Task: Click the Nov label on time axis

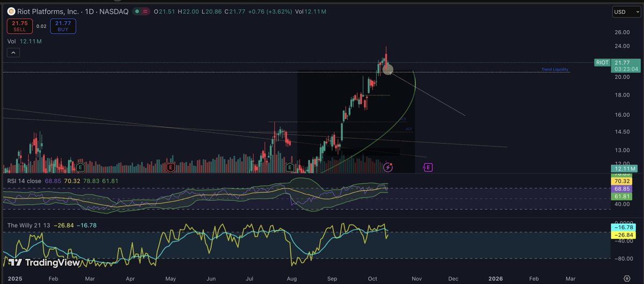Action: pyautogui.click(x=417, y=278)
